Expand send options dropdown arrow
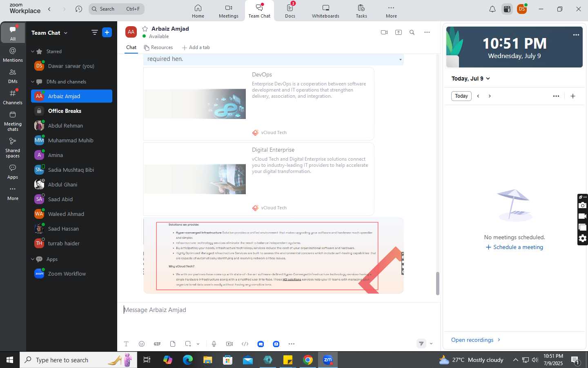Screen dimensions: 588x368 431,343
